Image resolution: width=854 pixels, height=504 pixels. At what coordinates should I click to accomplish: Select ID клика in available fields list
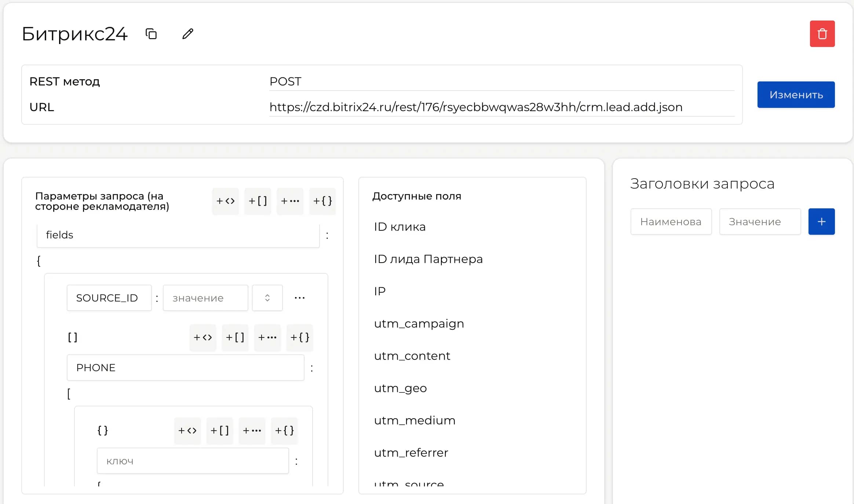pyautogui.click(x=399, y=226)
